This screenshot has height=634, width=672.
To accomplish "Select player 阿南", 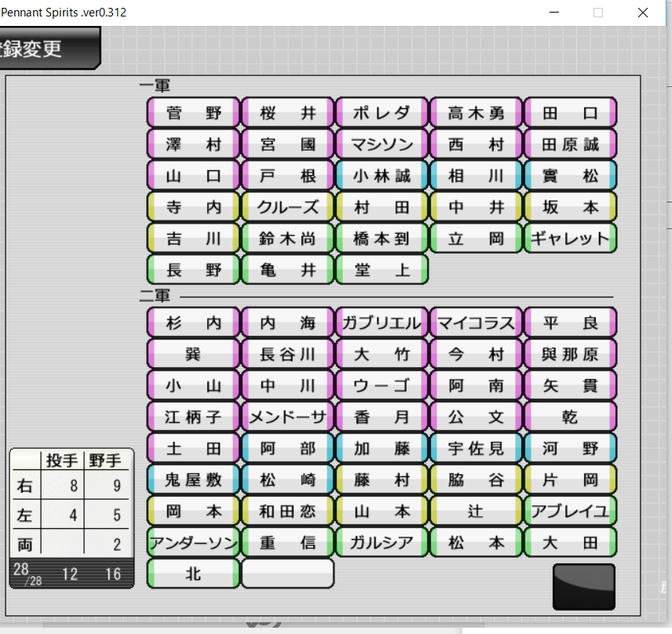I will (477, 385).
